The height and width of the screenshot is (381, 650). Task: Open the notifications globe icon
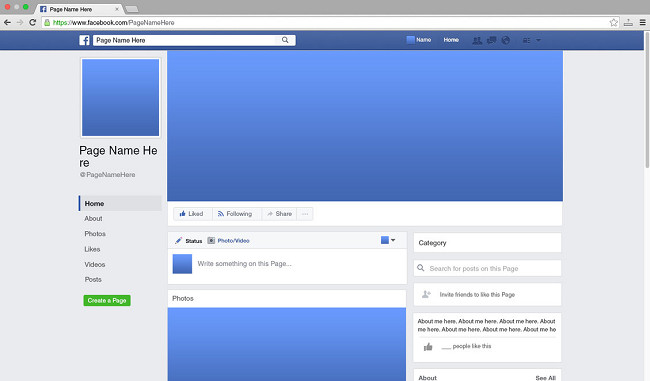506,40
